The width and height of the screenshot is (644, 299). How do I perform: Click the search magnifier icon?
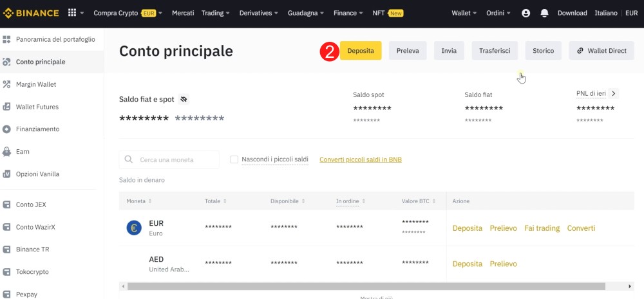(x=129, y=159)
